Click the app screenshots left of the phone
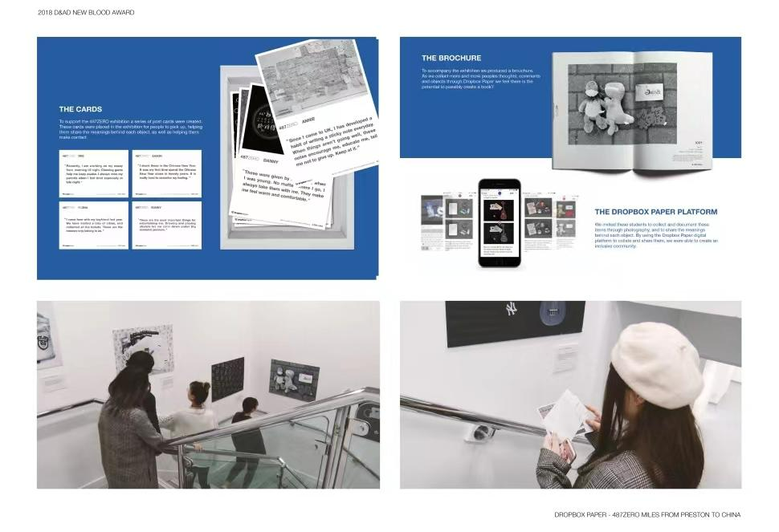 pyautogui.click(x=447, y=221)
